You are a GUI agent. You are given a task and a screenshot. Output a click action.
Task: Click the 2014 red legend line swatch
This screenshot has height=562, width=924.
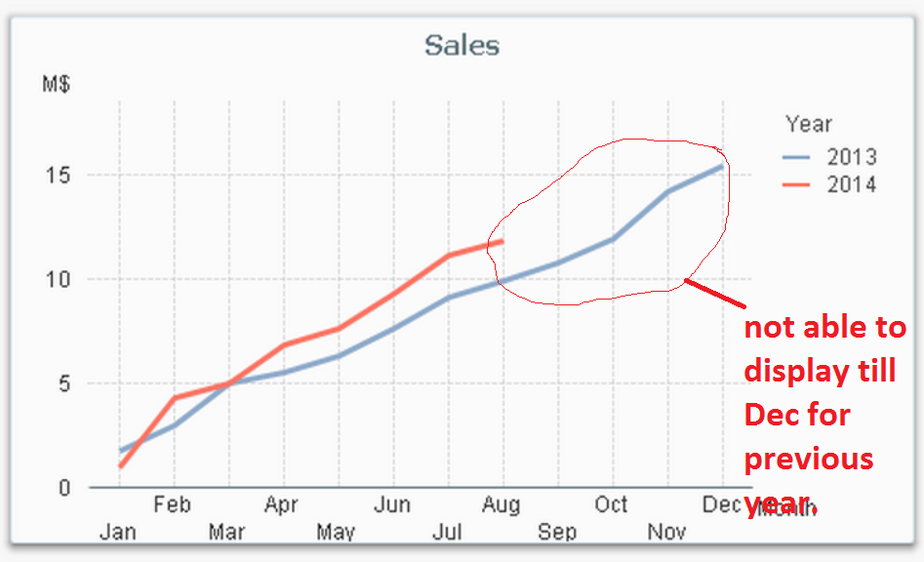pos(800,184)
